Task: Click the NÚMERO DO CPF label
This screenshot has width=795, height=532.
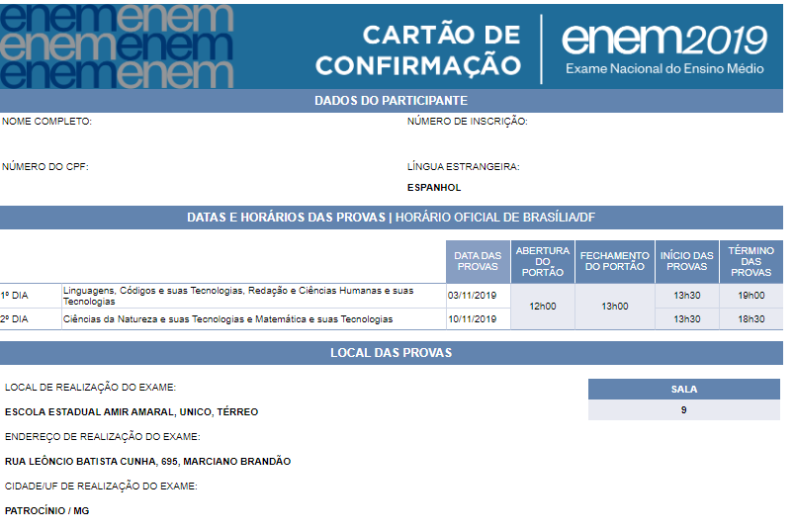Action: (x=45, y=167)
